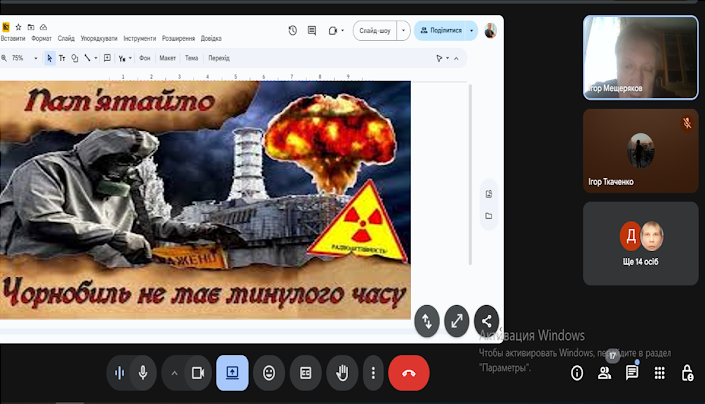This screenshot has width=705, height=404.
Task: Open the dropdown arrow beside Слайд-шоу
Action: (405, 30)
